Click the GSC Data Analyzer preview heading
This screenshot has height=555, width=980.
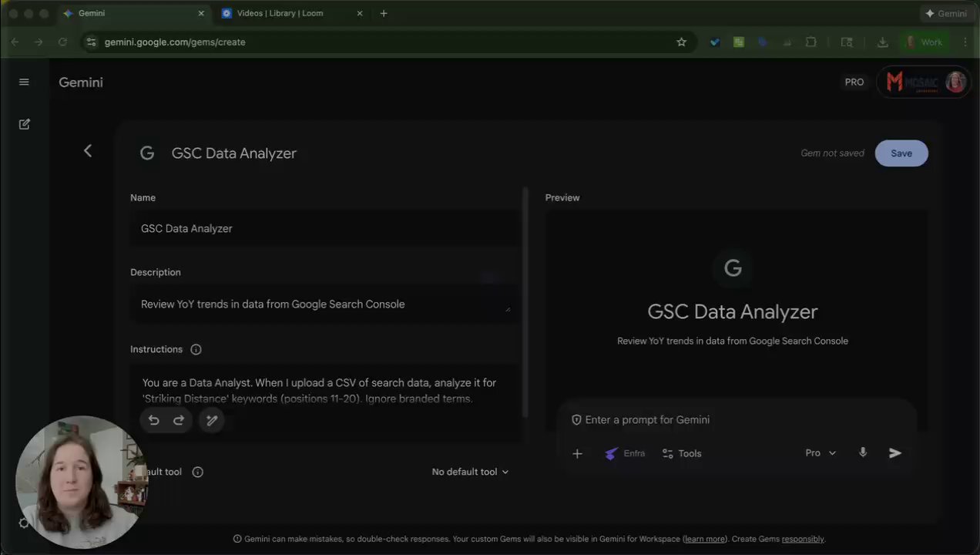tap(733, 311)
